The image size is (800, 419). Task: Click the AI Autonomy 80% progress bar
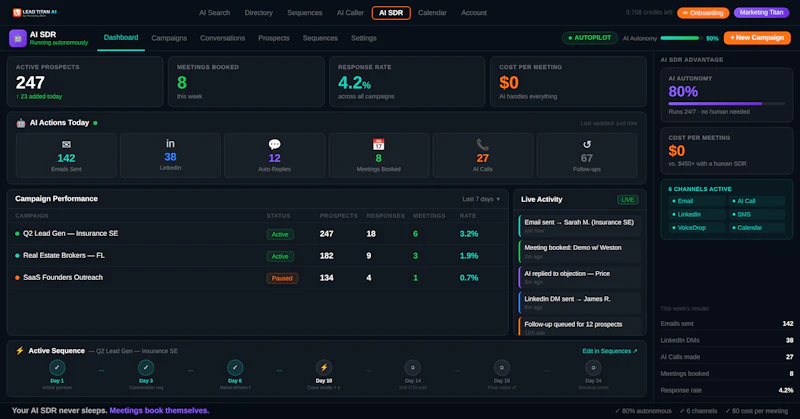(x=727, y=104)
